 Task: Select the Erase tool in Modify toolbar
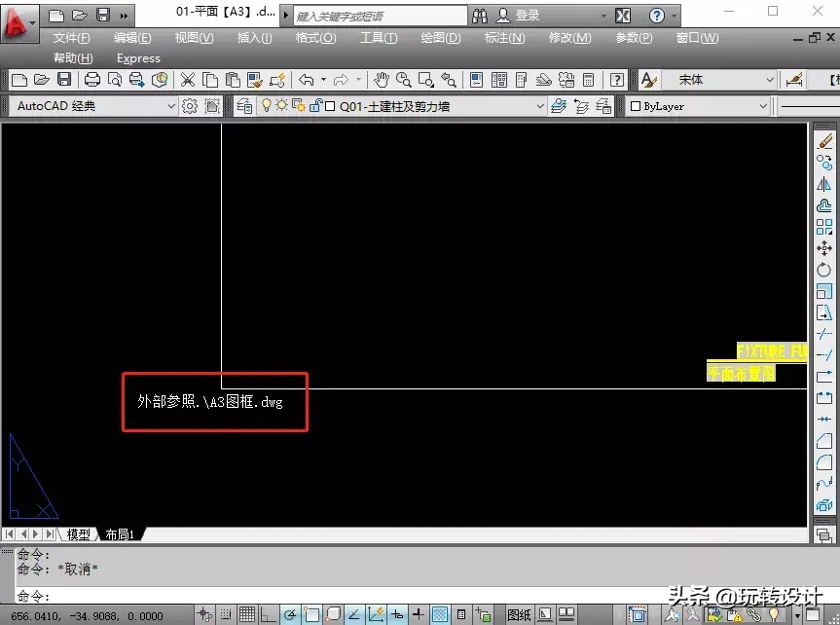point(824,141)
